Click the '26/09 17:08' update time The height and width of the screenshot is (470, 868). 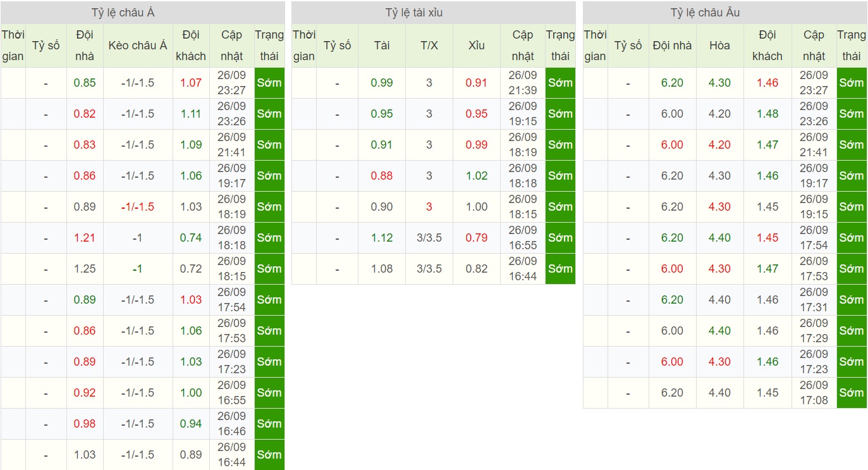(814, 393)
